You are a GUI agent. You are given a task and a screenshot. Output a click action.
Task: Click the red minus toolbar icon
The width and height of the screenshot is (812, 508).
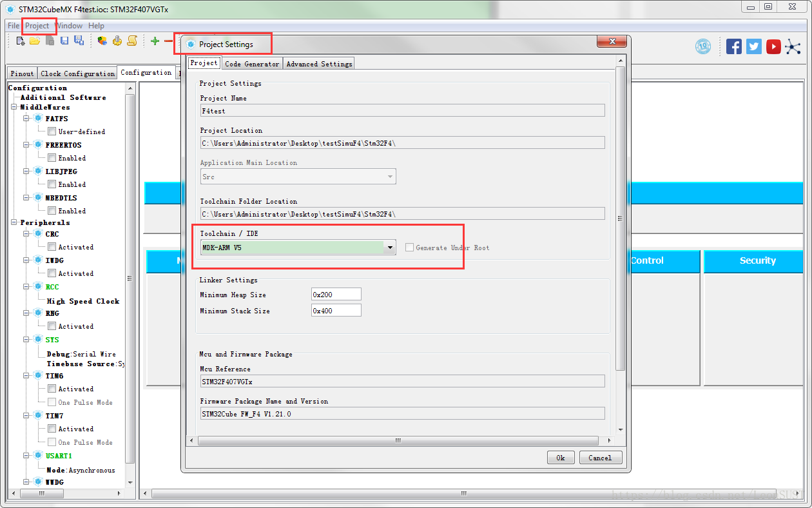coord(169,41)
